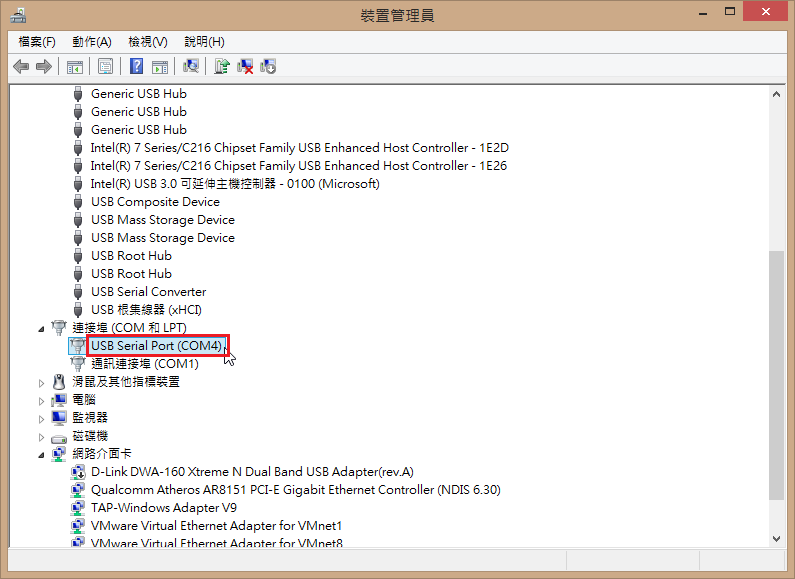Select Intel(R) USB 3.0 可延伸主機控制器

coord(235,184)
